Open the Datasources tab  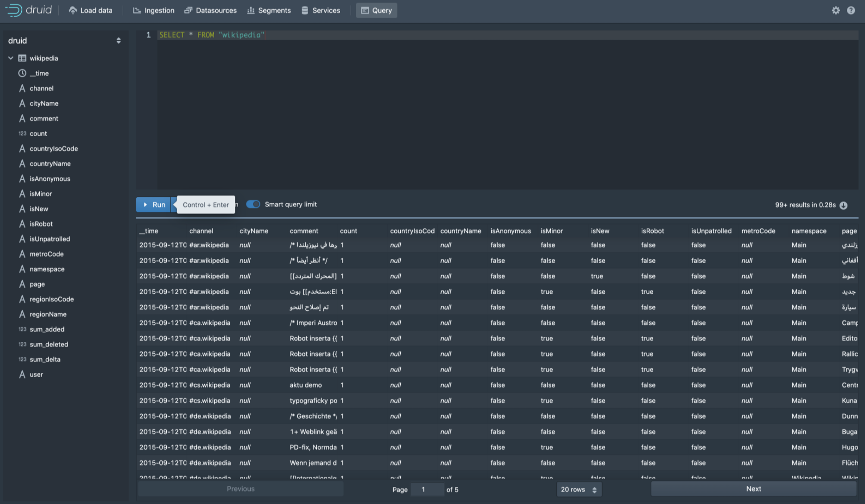click(210, 10)
